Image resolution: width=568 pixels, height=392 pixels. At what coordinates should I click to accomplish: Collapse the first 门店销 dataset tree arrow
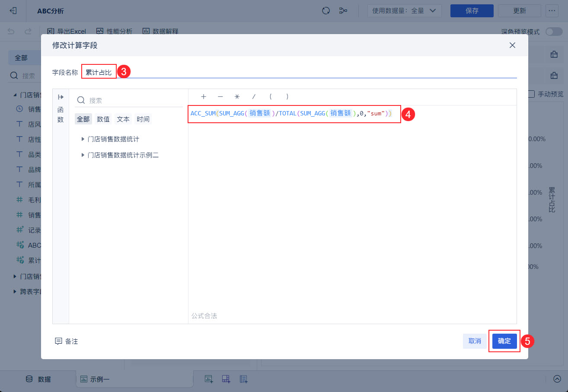(x=15, y=95)
